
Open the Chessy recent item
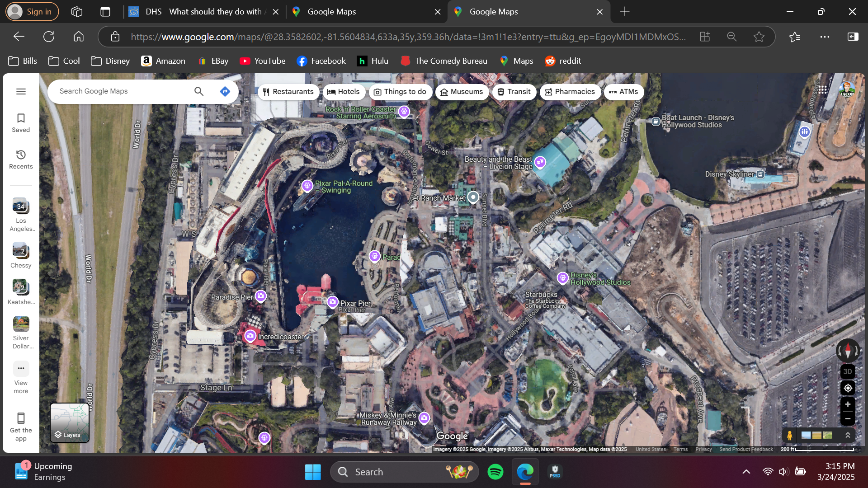21,255
